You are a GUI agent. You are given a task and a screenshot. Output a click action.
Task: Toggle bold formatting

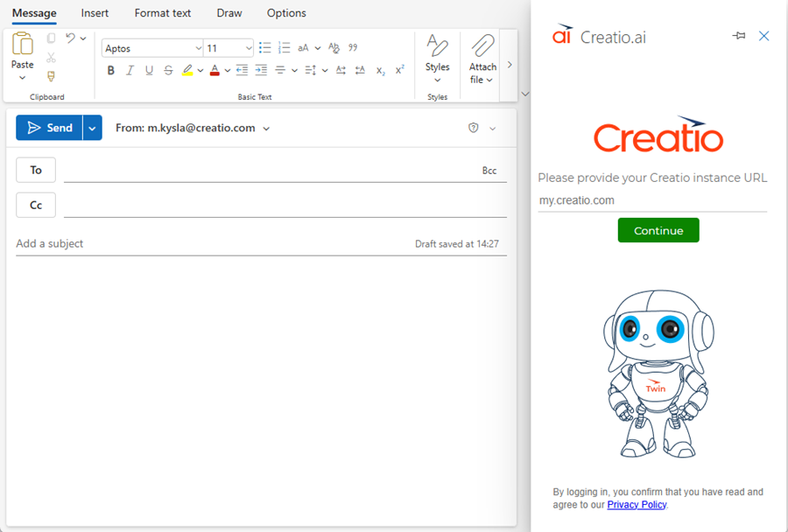[111, 70]
